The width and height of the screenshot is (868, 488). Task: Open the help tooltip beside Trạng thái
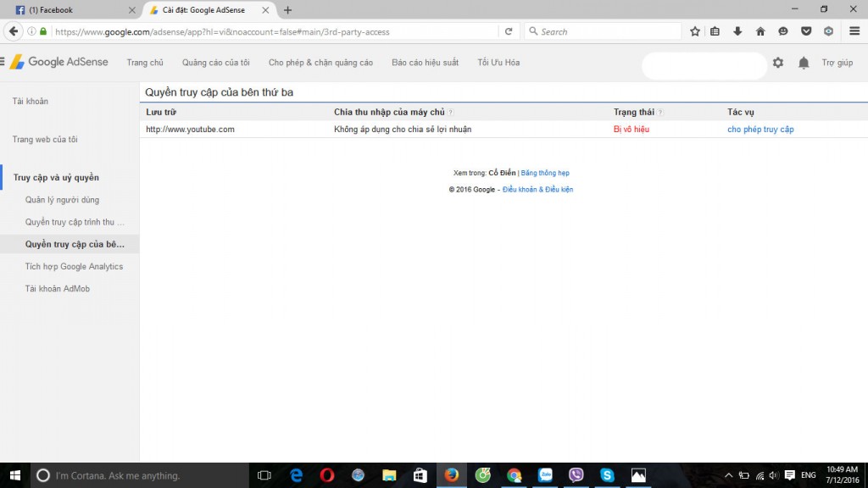pos(659,113)
